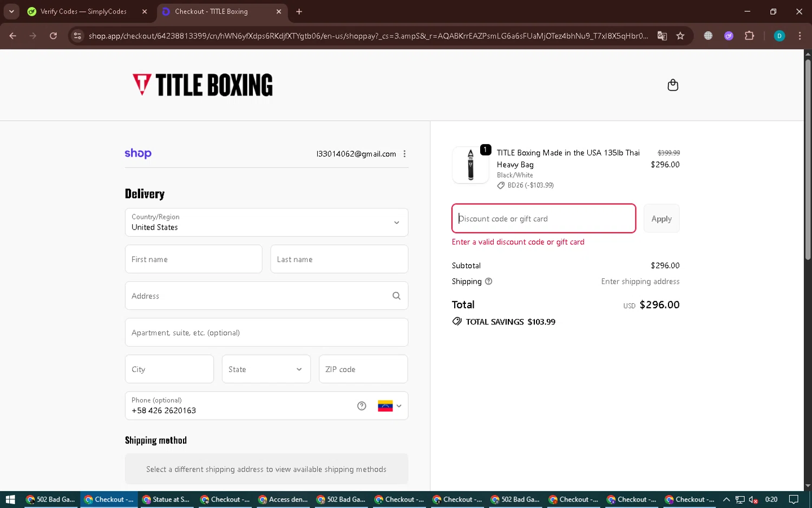
Task: Expand the Country/Region dropdown
Action: [x=266, y=223]
